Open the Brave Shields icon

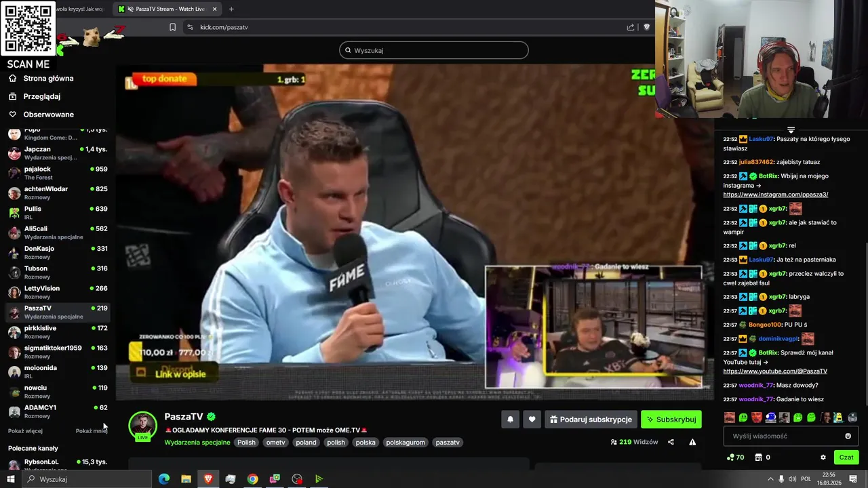tap(646, 27)
